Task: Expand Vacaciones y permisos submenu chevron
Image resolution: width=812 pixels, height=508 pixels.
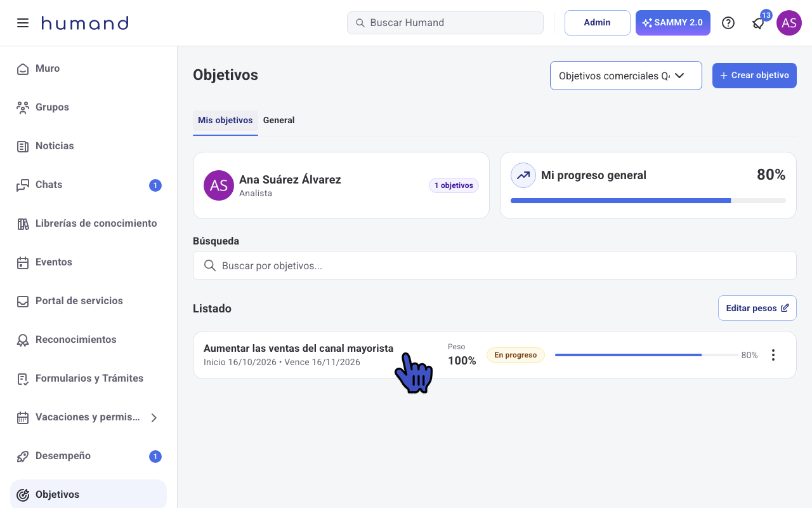Action: [154, 417]
